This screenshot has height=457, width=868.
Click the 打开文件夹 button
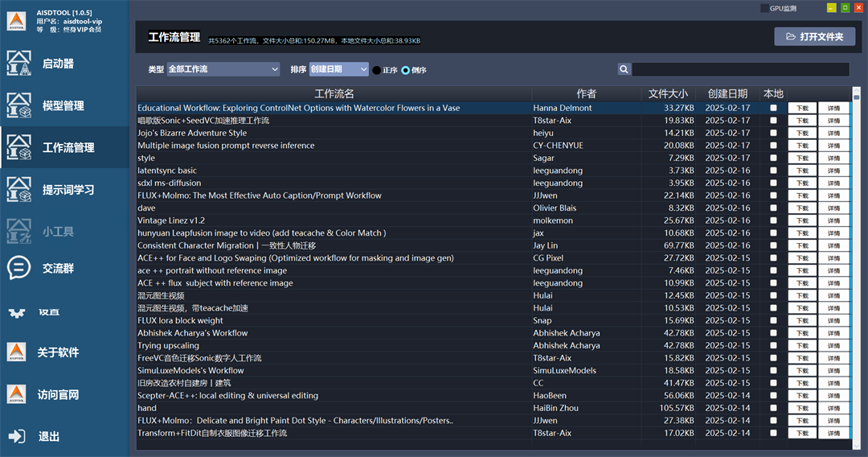coord(814,37)
